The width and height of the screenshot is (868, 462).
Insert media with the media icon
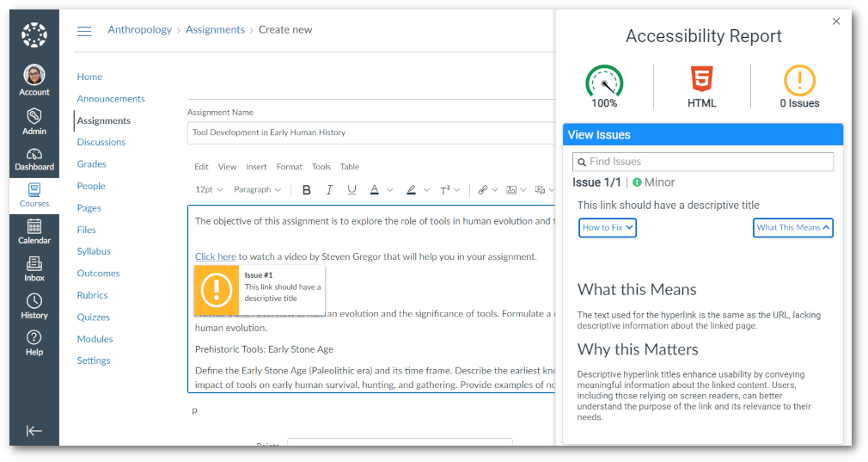[x=540, y=190]
